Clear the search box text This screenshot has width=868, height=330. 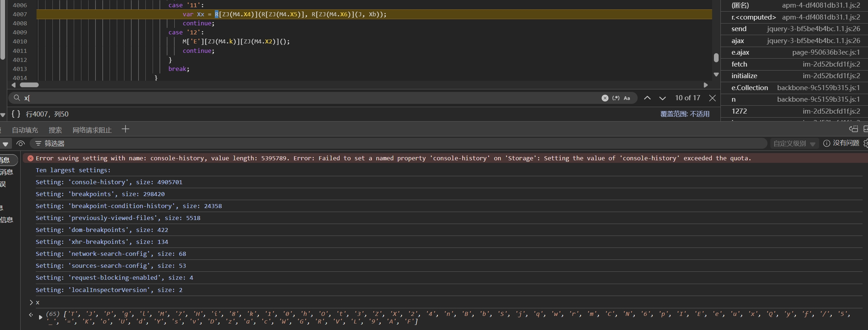point(605,98)
